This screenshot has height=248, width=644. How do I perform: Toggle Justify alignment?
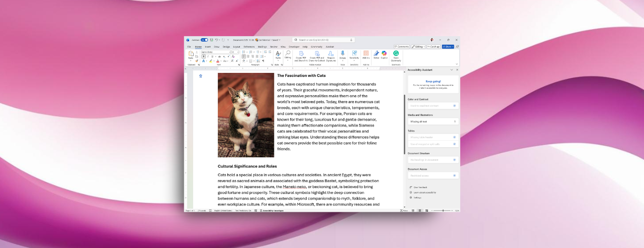(257, 57)
